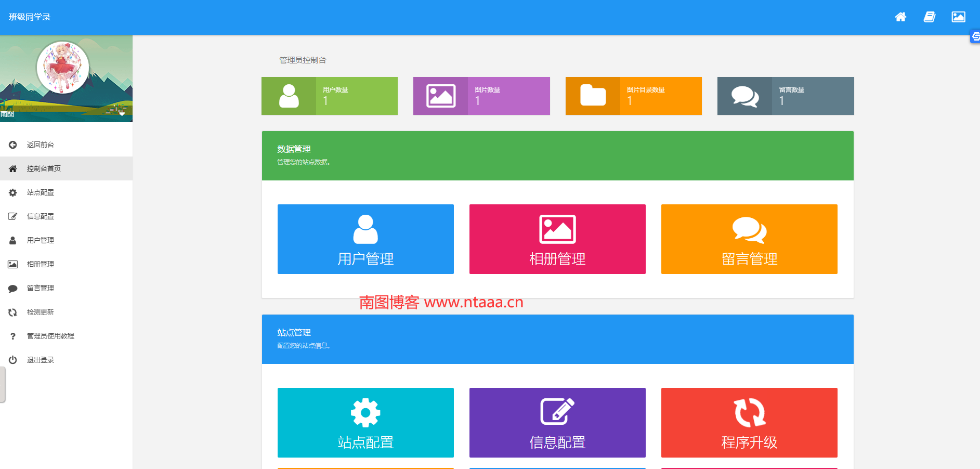Open the book icon in top header

tap(929, 17)
